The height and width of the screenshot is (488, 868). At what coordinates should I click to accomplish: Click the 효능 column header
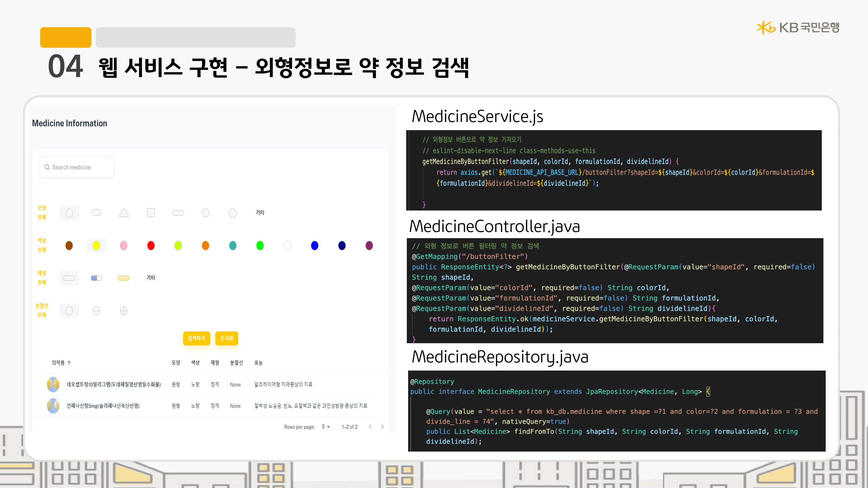[258, 363]
